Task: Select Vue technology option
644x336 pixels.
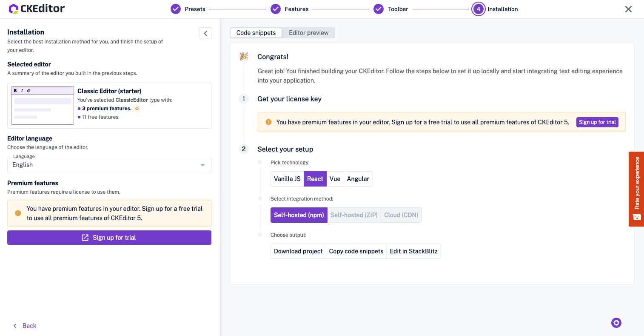Action: (x=335, y=179)
